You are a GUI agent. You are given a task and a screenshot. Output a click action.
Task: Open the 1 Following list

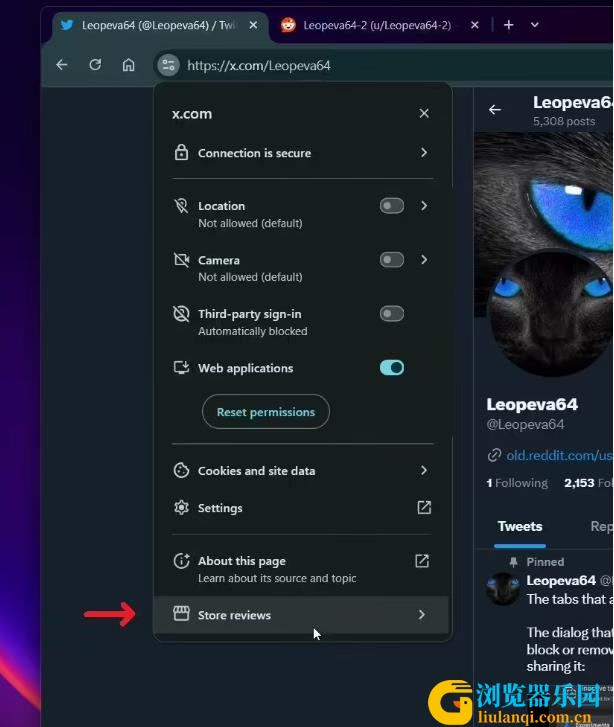517,483
